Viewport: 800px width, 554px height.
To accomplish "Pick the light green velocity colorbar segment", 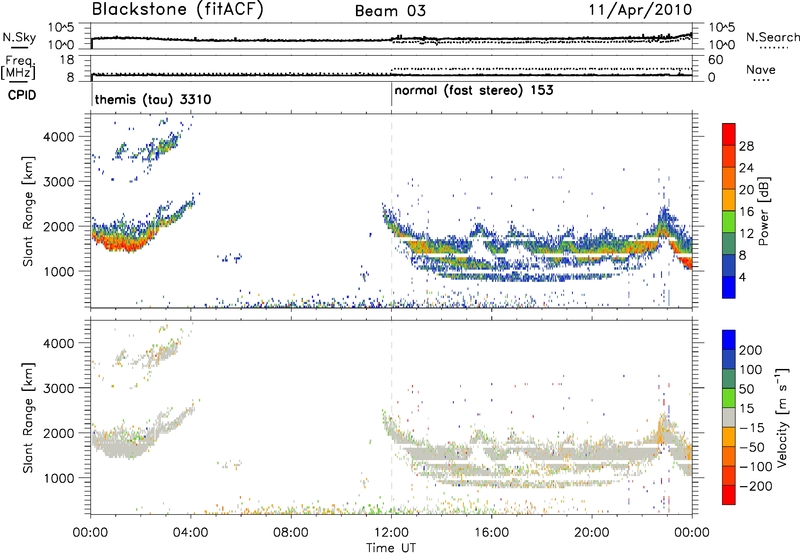I will click(x=729, y=398).
